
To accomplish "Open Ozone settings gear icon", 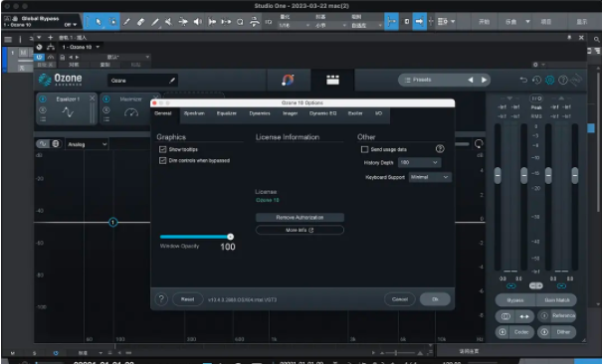I will click(x=550, y=80).
